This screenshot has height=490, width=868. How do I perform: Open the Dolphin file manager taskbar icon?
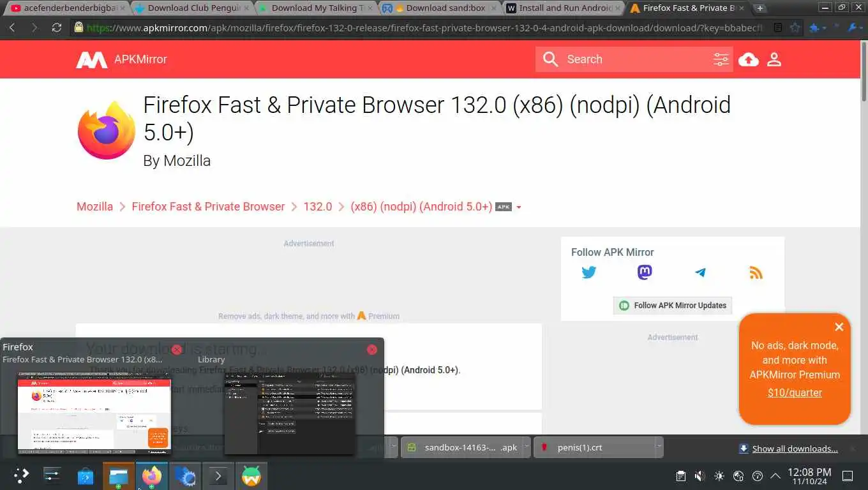(x=119, y=476)
